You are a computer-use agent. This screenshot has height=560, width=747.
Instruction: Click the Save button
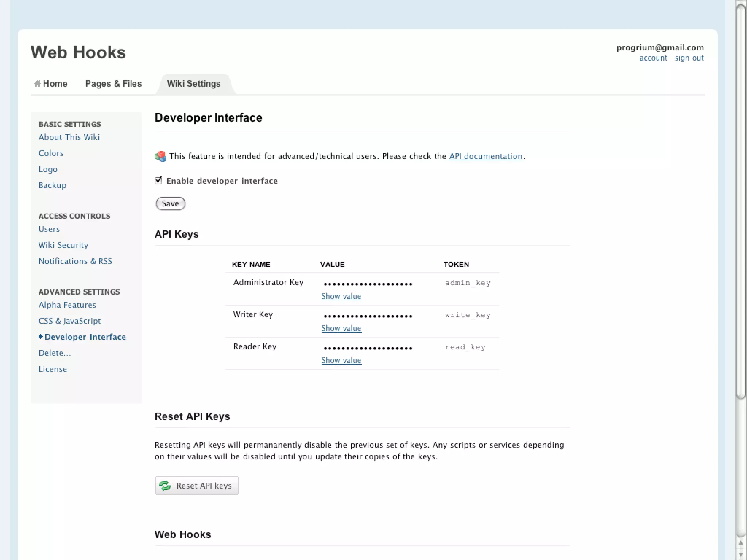click(x=170, y=203)
